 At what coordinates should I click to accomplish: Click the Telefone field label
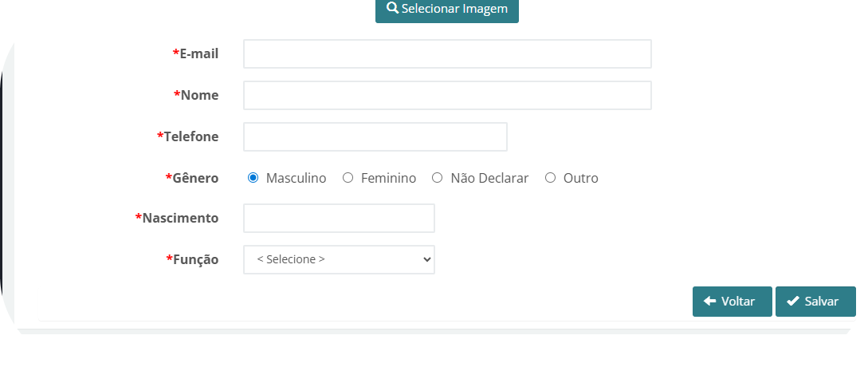click(190, 136)
